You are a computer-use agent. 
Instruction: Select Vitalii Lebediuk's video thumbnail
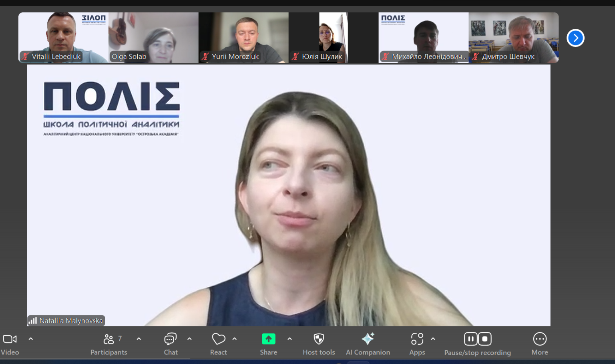click(63, 37)
